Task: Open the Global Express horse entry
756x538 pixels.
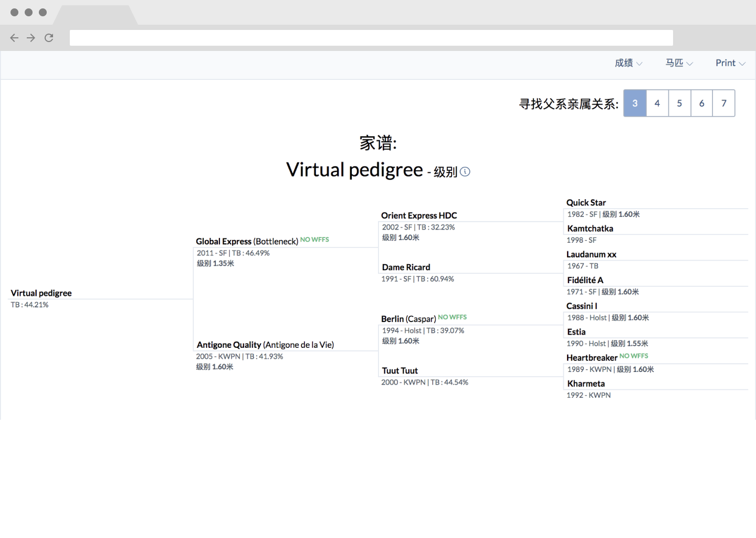Action: point(247,242)
